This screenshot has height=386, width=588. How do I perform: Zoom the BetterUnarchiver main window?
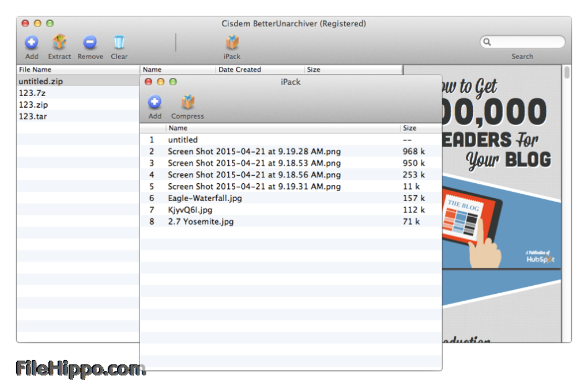tap(50, 23)
